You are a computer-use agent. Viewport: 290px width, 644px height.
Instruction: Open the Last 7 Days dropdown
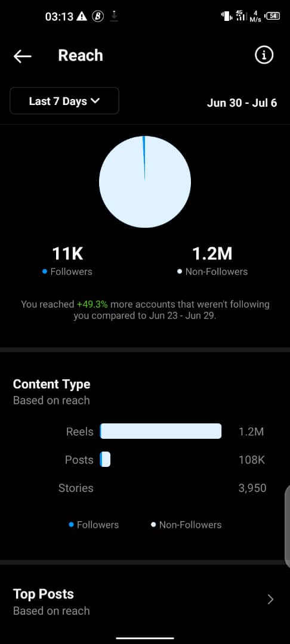pyautogui.click(x=64, y=101)
